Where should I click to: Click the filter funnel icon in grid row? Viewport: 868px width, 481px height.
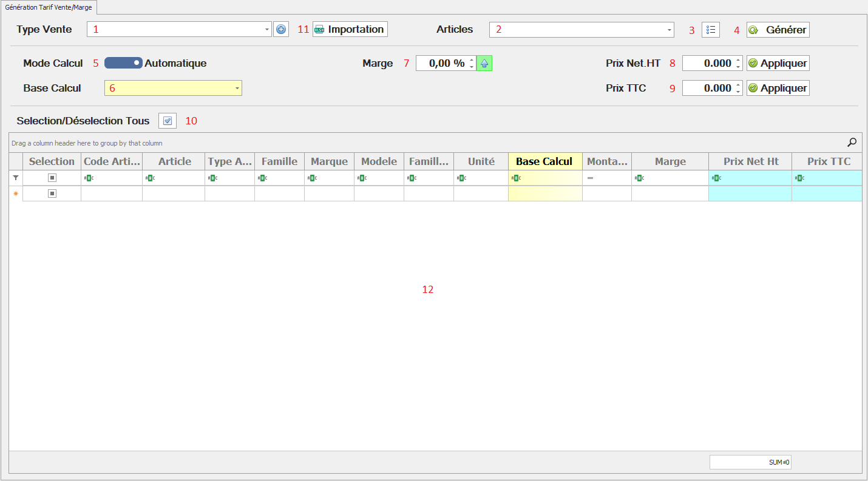tap(16, 178)
